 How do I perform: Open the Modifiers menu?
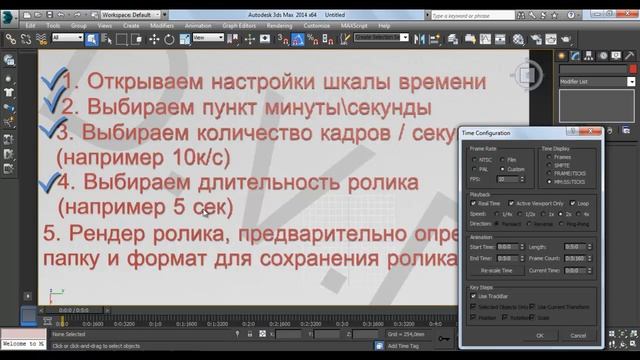click(162, 26)
